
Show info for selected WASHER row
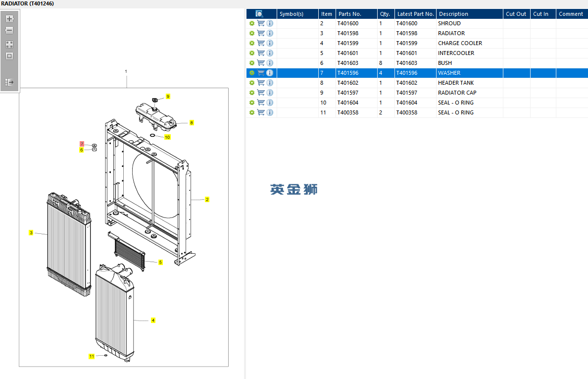tap(270, 73)
